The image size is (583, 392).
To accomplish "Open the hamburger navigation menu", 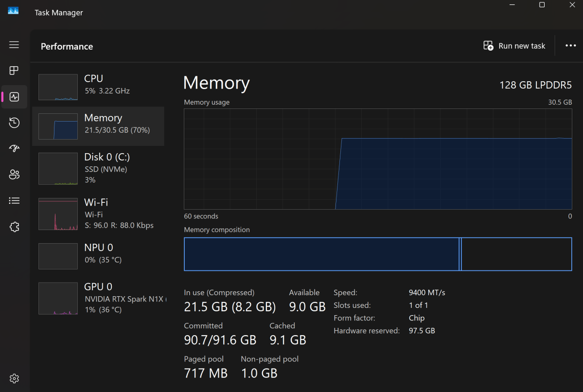I will coord(14,45).
